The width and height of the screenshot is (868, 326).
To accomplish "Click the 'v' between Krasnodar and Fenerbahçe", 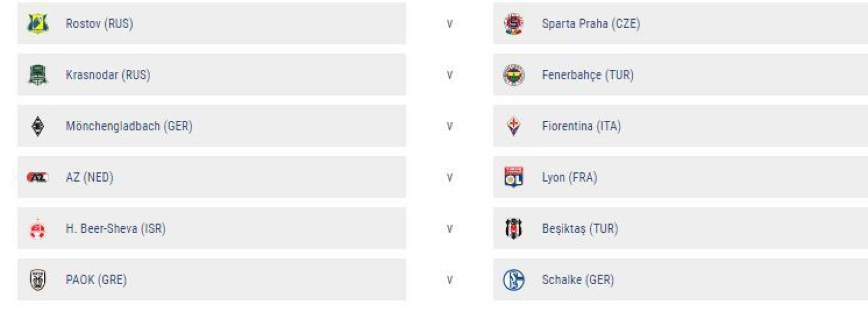I will [x=449, y=75].
